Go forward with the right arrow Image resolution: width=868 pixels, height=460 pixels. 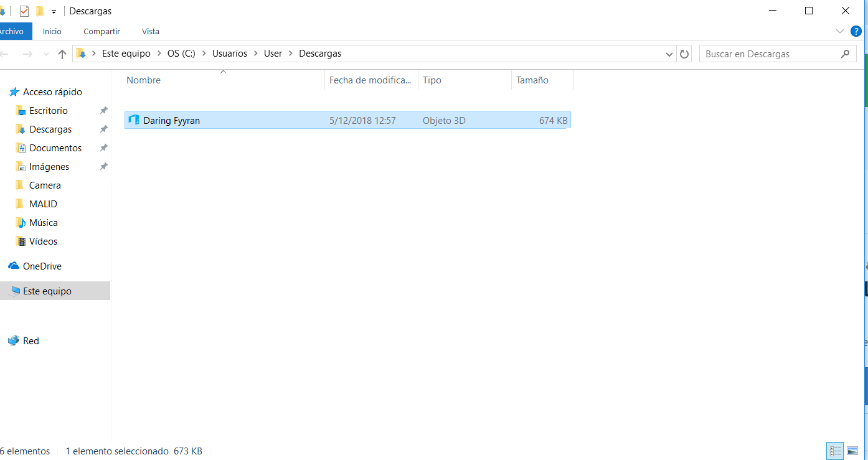coord(27,54)
